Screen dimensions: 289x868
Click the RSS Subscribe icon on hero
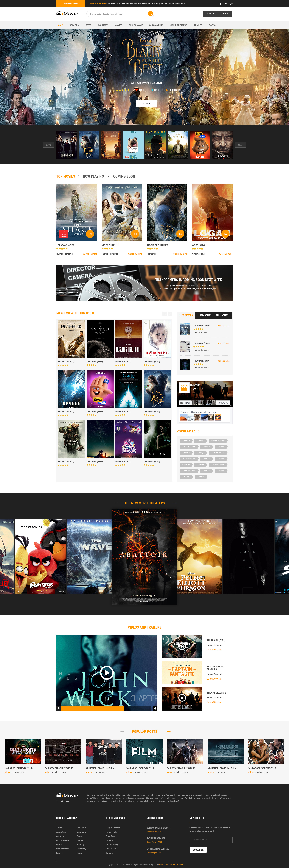167,90
